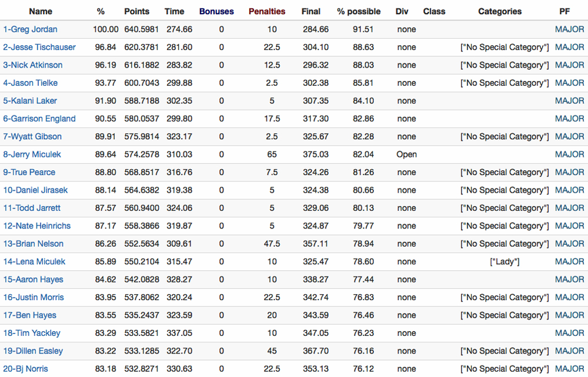588x377 pixels.
Task: Select time value 281.60
Action: pos(179,47)
